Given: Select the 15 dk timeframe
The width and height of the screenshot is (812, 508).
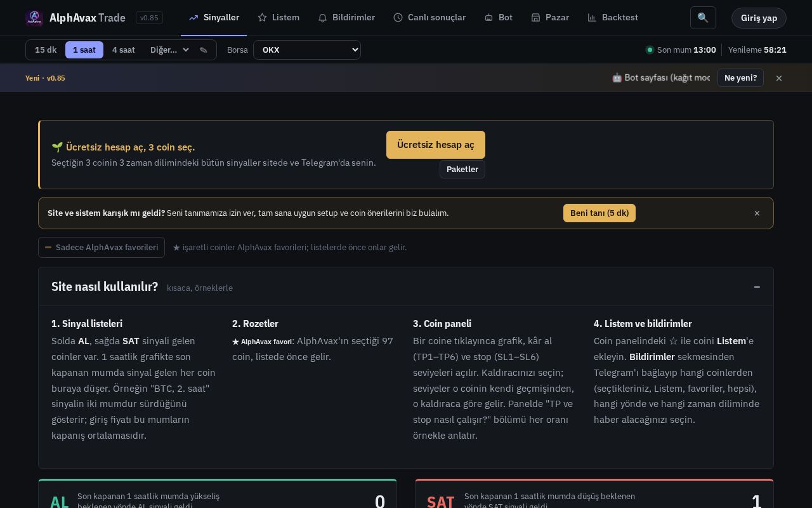Looking at the screenshot, I should pos(46,50).
